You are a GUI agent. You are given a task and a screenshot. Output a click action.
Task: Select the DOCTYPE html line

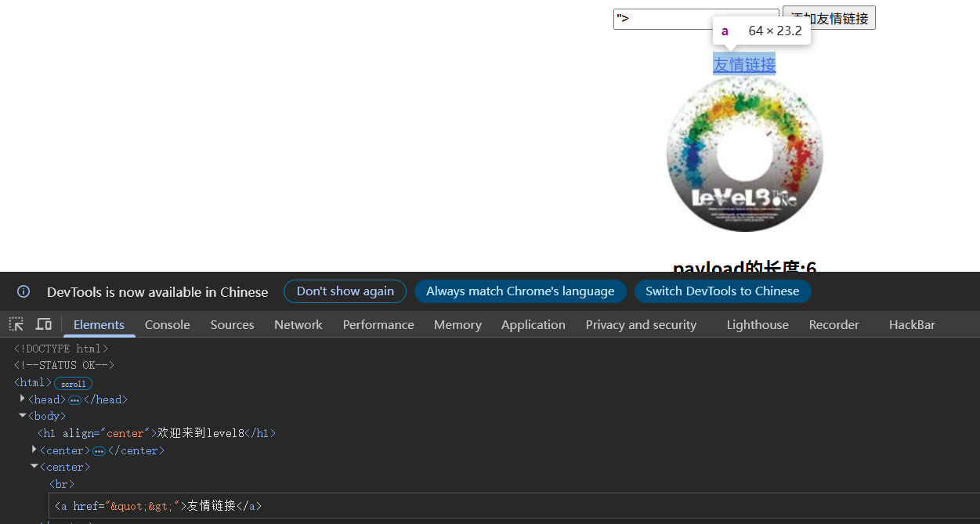(61, 349)
